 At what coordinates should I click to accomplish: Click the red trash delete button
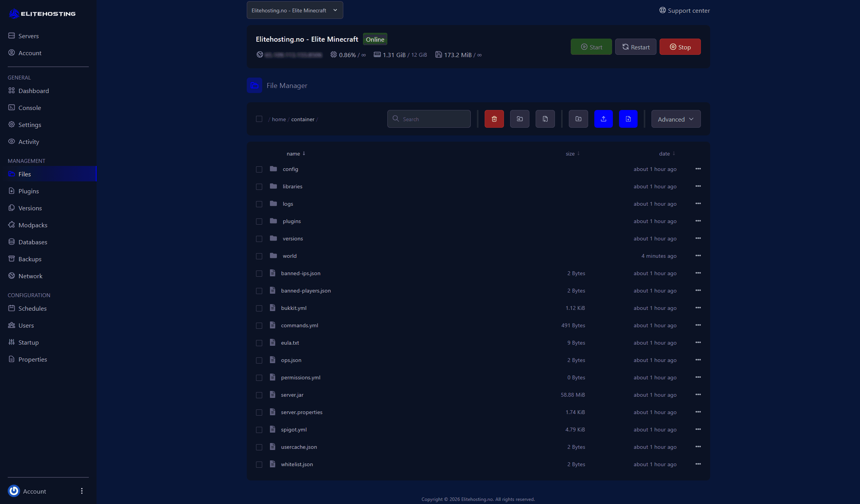coord(494,119)
